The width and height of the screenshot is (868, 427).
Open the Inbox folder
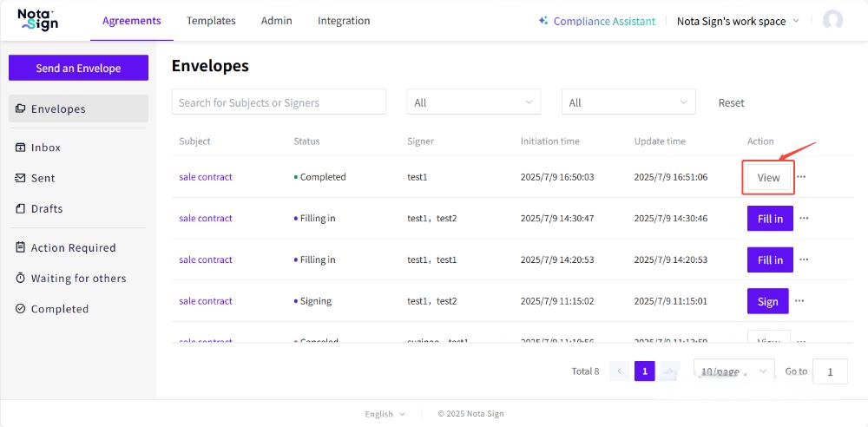coord(46,148)
